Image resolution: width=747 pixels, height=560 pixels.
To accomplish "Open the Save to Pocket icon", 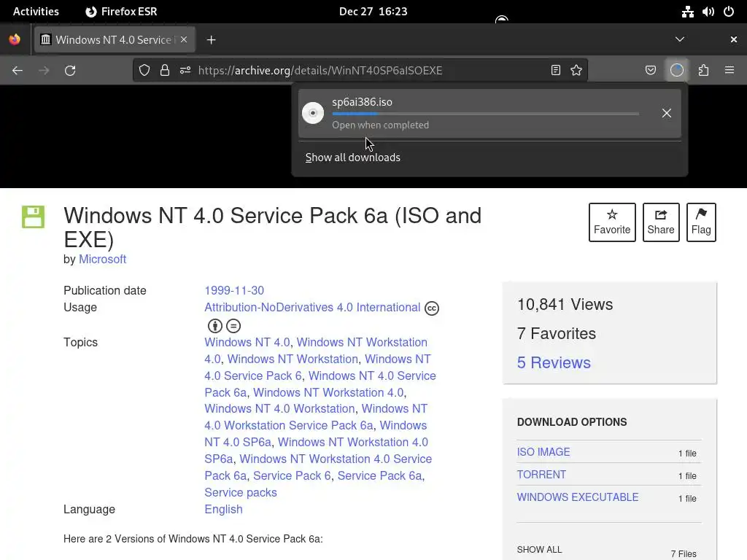I will click(651, 71).
